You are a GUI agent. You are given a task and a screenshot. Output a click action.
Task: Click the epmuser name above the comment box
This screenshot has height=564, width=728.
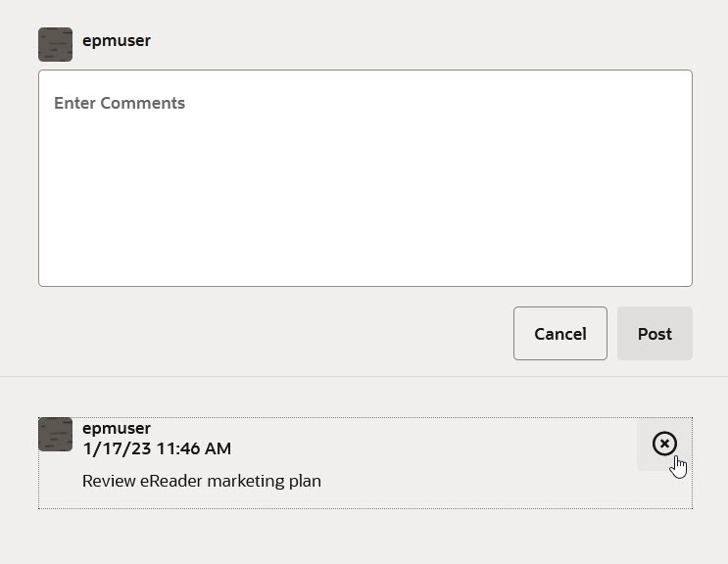[x=117, y=41]
